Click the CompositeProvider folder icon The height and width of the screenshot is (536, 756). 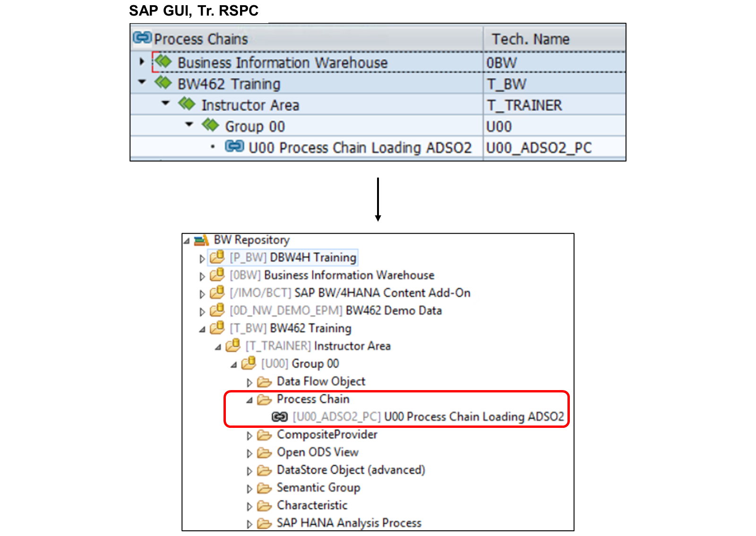(x=265, y=435)
